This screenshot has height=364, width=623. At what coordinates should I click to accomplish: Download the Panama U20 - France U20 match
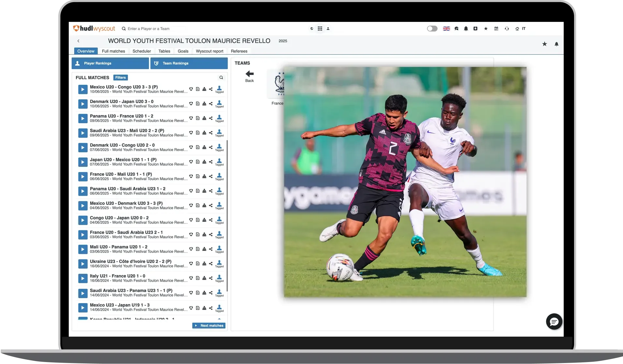(204, 118)
